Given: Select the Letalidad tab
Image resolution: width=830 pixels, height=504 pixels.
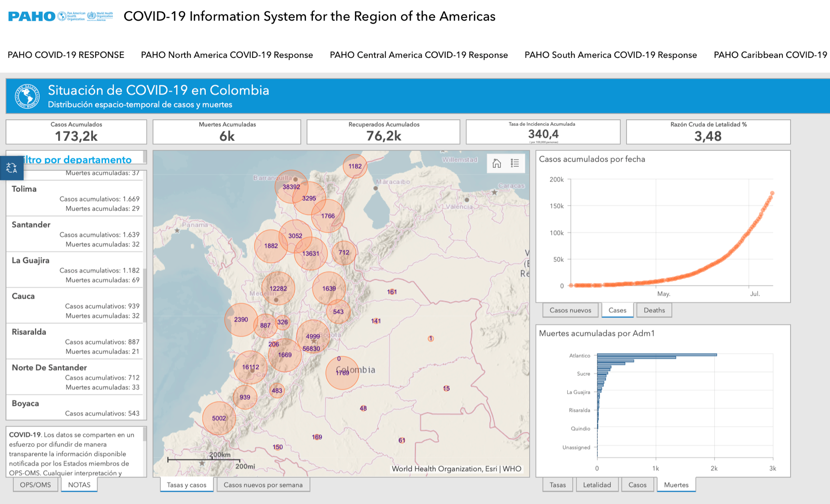Looking at the screenshot, I should click(597, 485).
